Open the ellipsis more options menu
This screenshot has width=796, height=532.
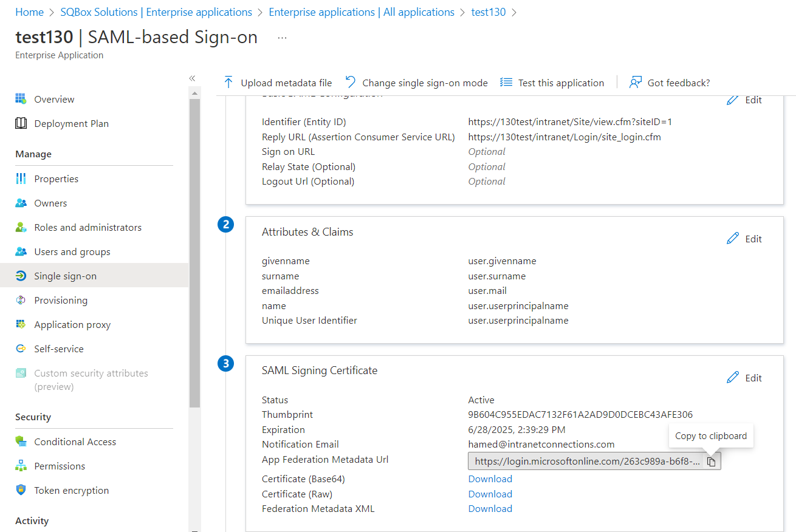point(282,37)
